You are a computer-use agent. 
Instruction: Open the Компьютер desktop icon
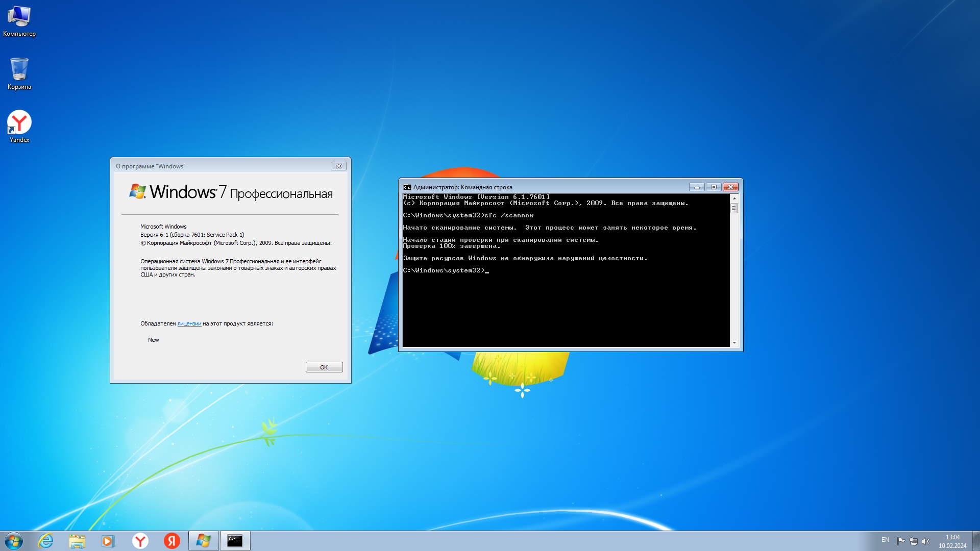(19, 20)
